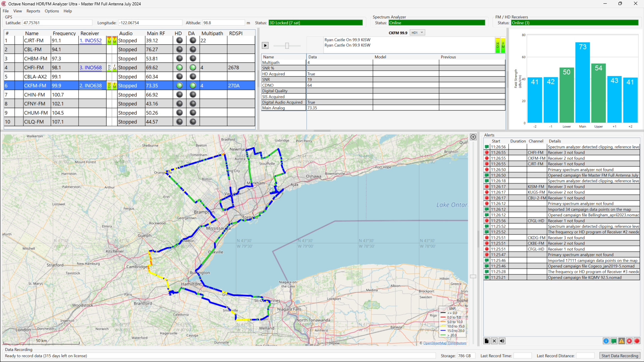
Task: Toggle HD indicator for CHFI-FM row
Action: coord(179,68)
